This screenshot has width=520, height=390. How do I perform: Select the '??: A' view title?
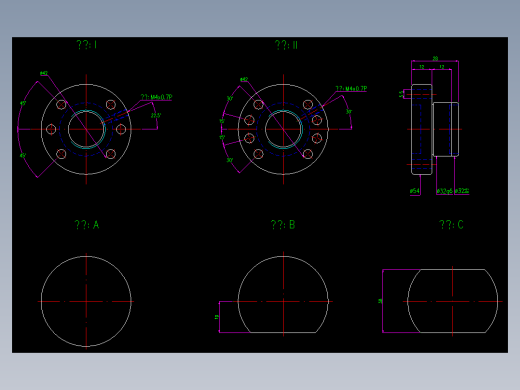tap(87, 225)
